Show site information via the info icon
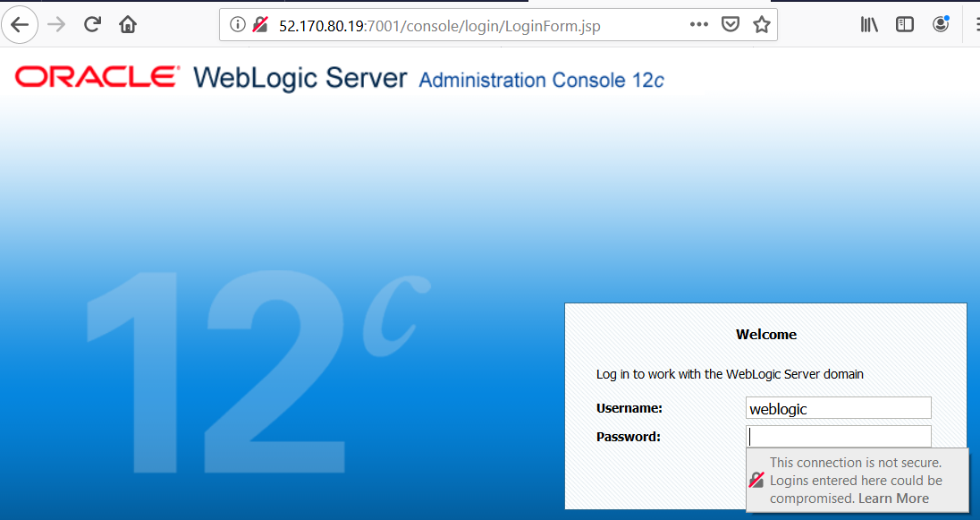 click(237, 25)
